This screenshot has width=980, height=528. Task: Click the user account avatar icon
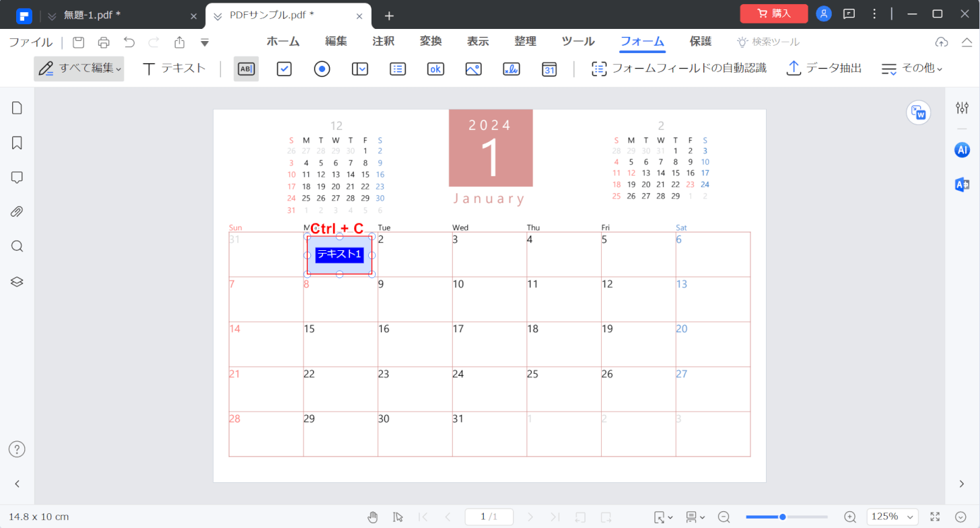(824, 13)
